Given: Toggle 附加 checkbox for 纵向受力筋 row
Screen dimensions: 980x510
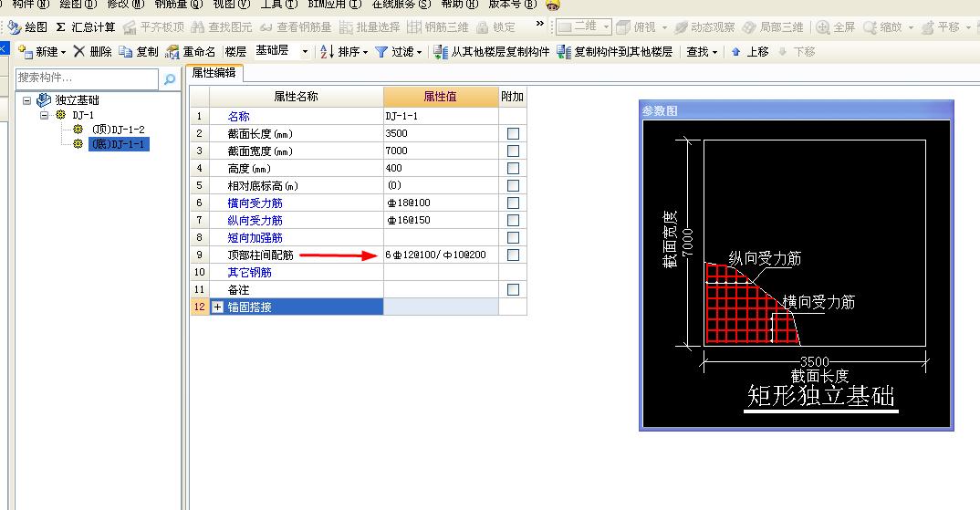Looking at the screenshot, I should click(x=513, y=220).
